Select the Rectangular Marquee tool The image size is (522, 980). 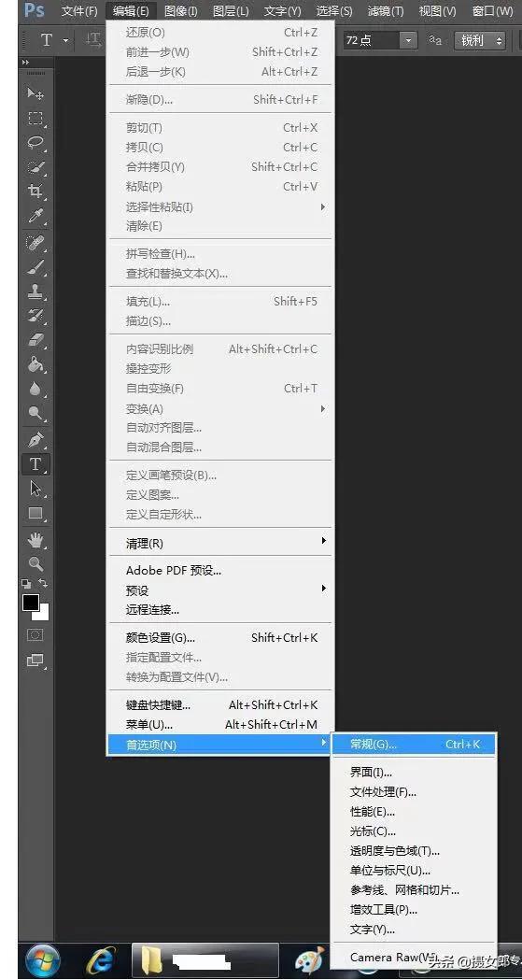pos(35,118)
